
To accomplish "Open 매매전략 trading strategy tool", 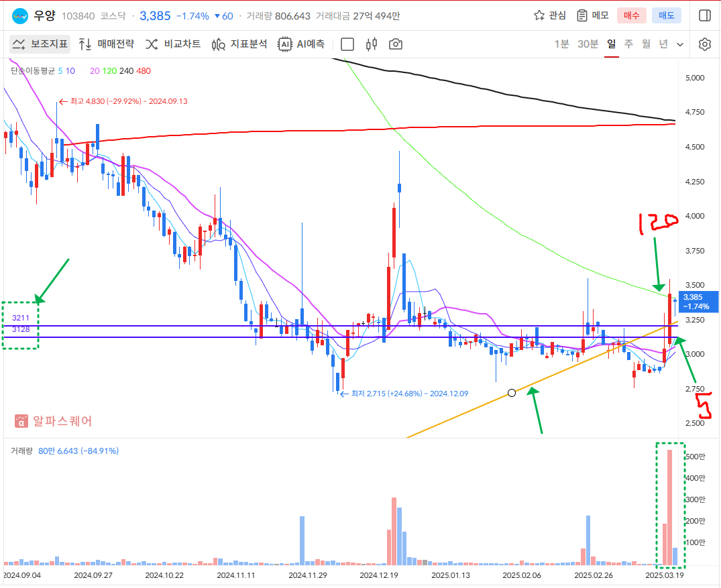I will point(106,44).
